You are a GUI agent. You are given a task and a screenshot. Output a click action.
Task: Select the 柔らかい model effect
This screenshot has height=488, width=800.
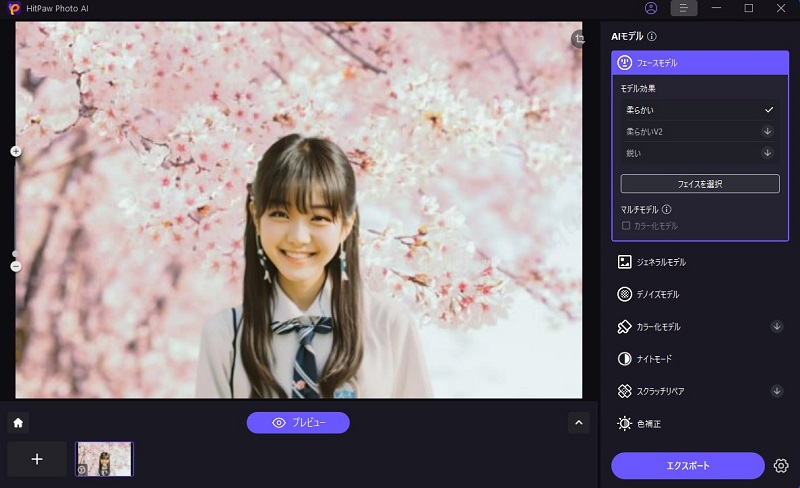(699, 109)
